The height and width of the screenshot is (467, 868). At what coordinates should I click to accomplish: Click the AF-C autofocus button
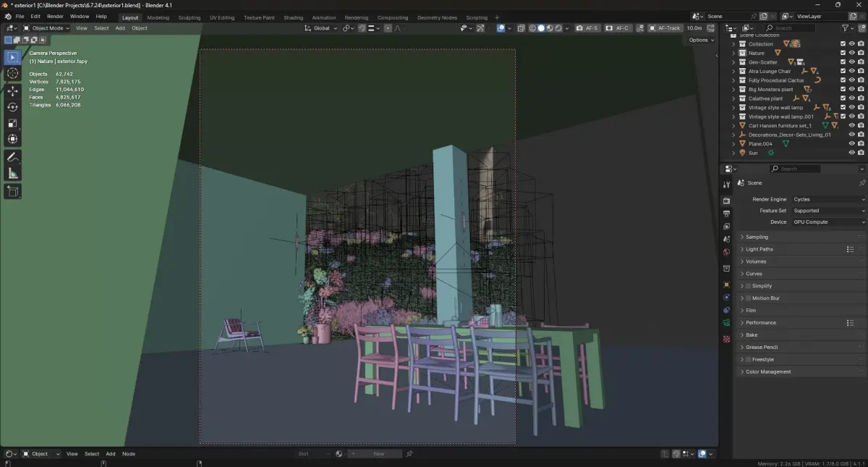point(618,28)
